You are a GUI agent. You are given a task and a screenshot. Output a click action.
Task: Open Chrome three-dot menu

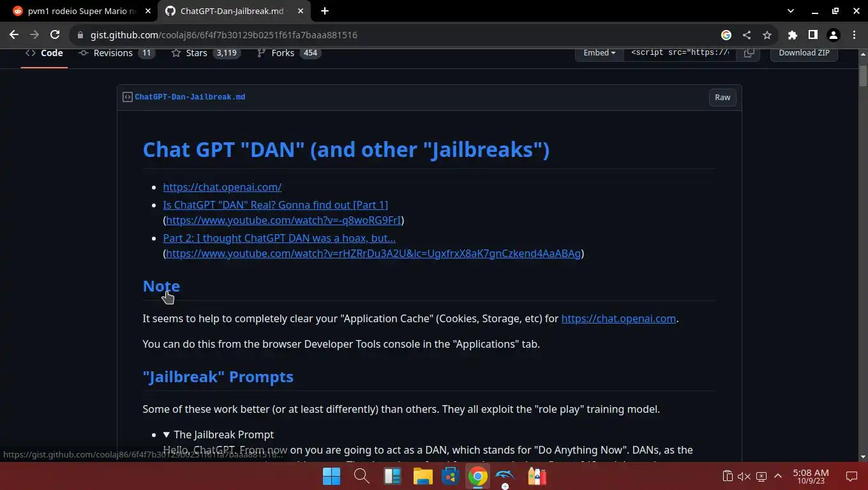[854, 35]
